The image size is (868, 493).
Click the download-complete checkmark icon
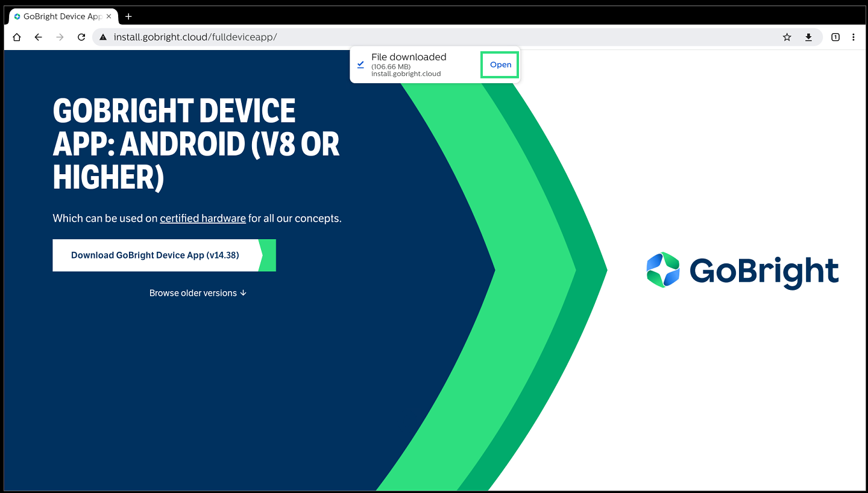pyautogui.click(x=360, y=64)
